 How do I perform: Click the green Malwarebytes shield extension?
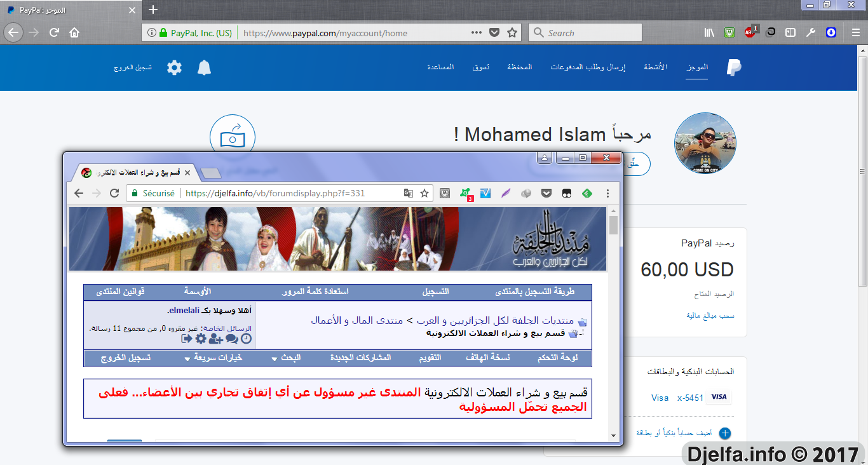click(x=730, y=33)
